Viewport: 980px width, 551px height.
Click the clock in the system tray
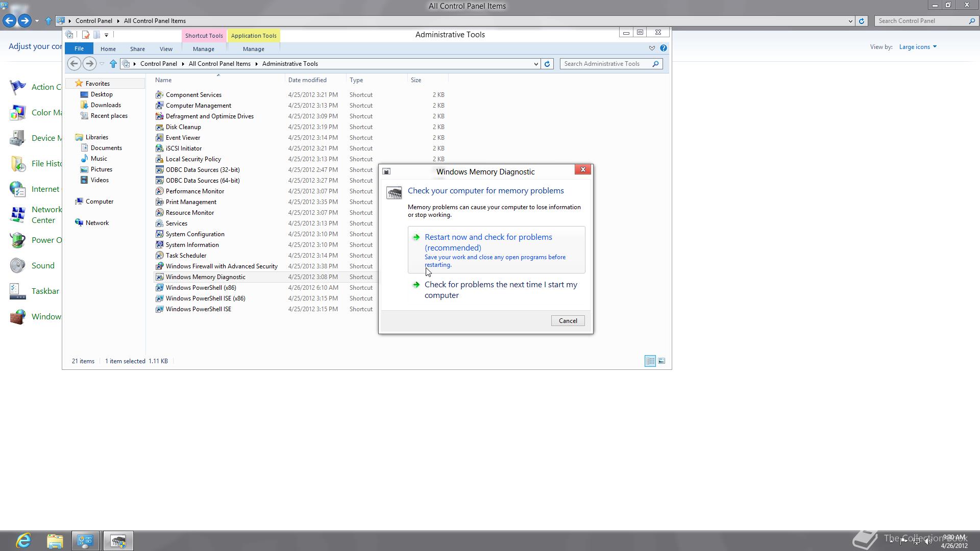[954, 541]
